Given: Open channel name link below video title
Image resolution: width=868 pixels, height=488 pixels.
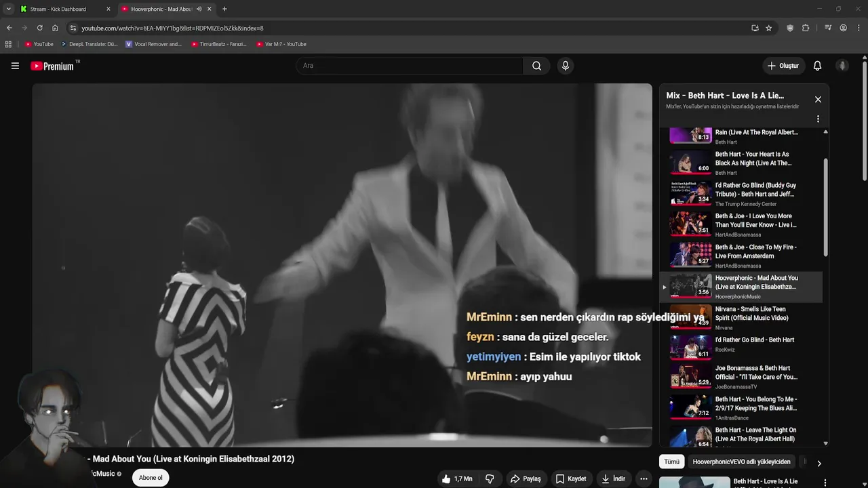Looking at the screenshot, I should 102,474.
